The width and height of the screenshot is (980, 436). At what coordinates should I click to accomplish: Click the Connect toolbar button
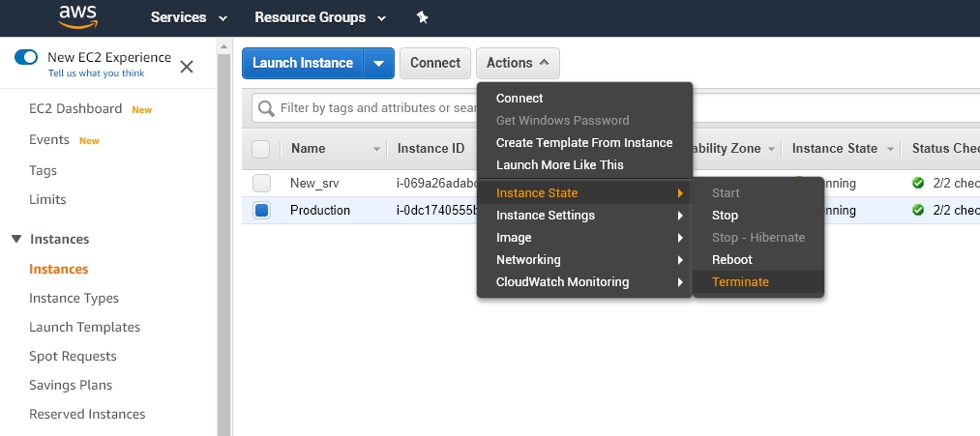point(434,63)
